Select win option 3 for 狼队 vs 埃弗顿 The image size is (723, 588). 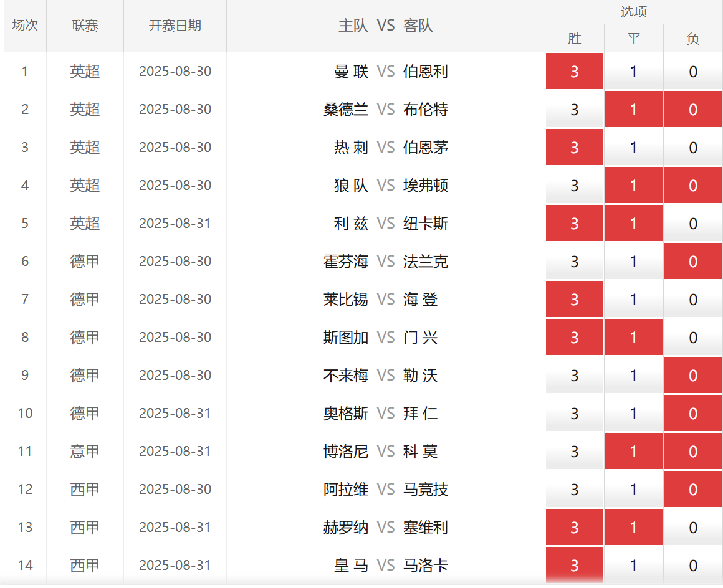[575, 185]
